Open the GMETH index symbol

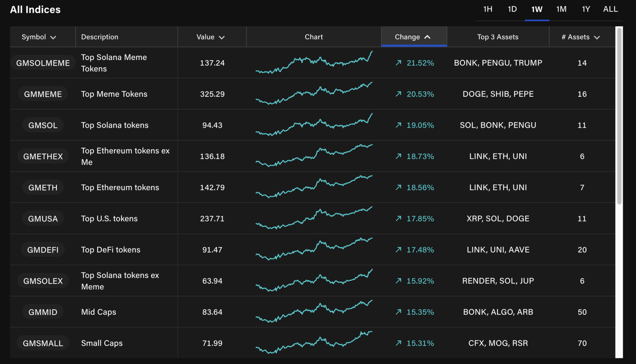click(43, 187)
